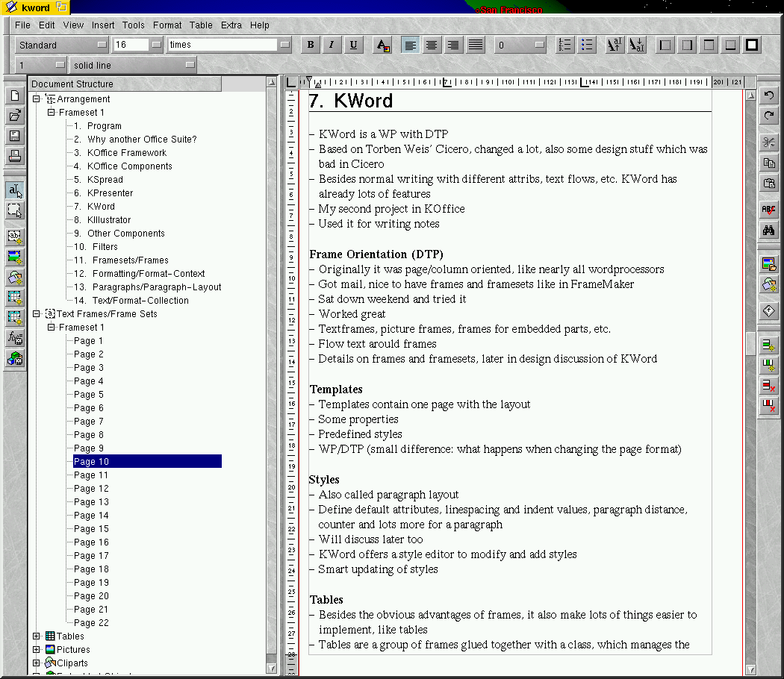Select the text editing cursor tool
This screenshot has width=784, height=679.
pyautogui.click(x=15, y=190)
